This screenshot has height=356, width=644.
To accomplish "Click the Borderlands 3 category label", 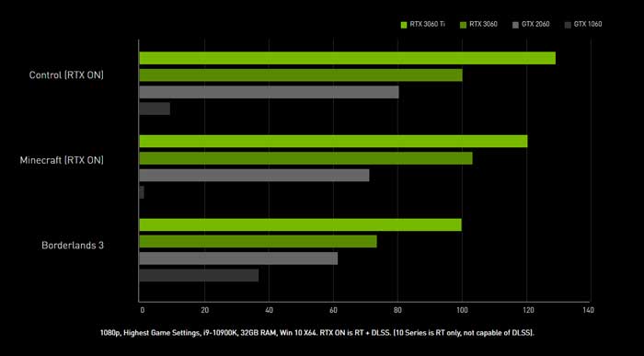I will pos(73,245).
